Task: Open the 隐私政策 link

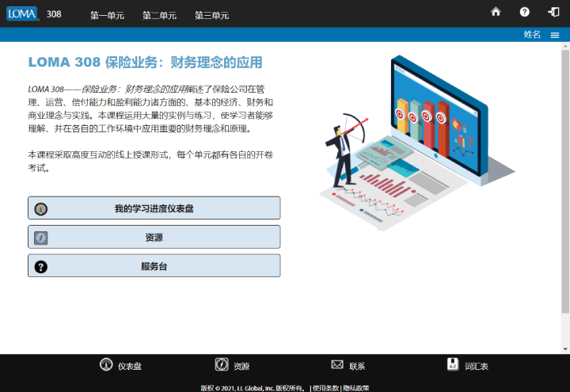Action: click(x=356, y=388)
